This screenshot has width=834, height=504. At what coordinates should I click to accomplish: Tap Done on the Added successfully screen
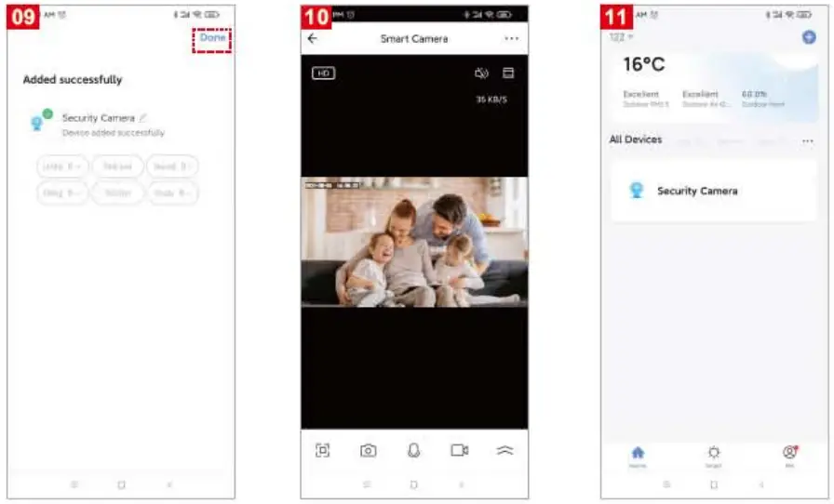[212, 38]
